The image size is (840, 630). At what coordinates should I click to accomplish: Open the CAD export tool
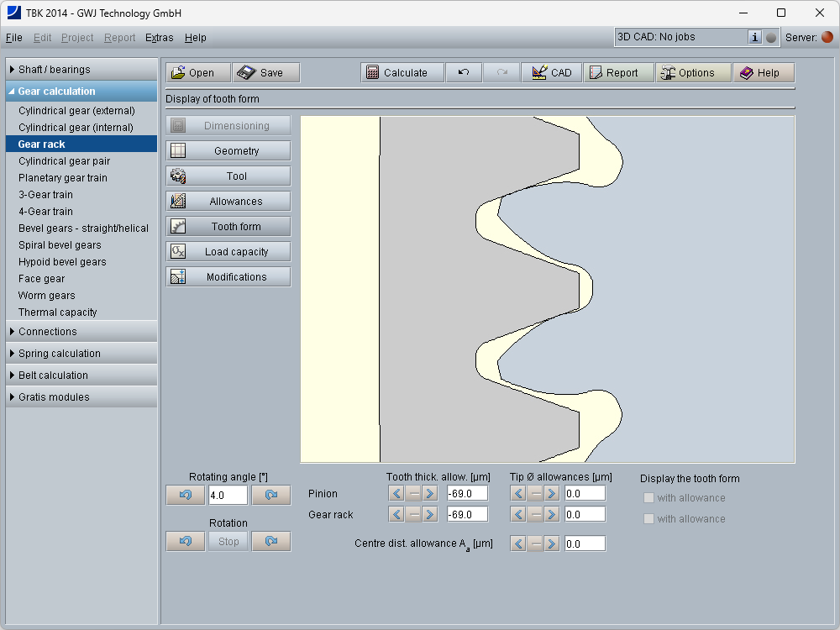551,73
